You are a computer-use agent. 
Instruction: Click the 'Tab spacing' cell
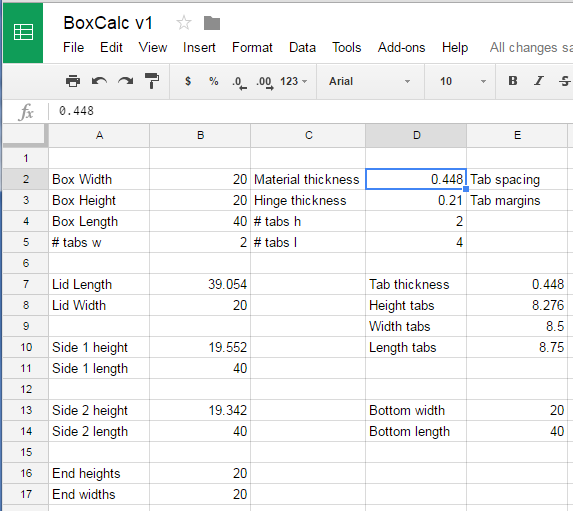coord(517,179)
